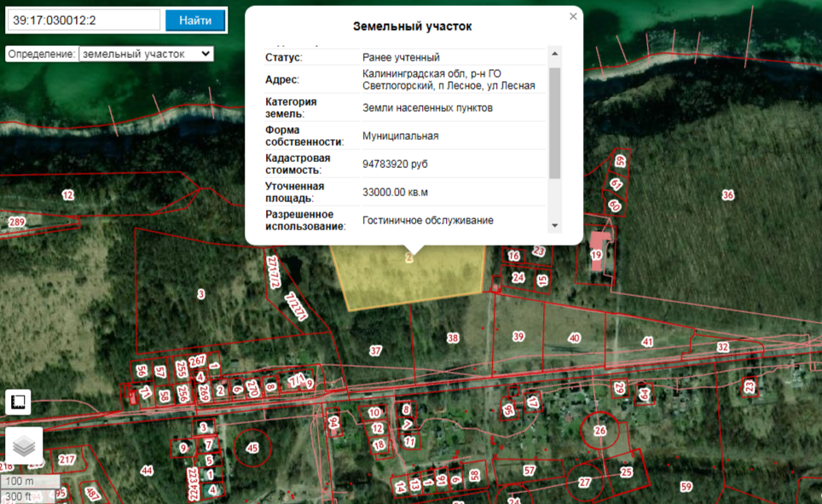Click the red building on parcel 19

point(601,238)
